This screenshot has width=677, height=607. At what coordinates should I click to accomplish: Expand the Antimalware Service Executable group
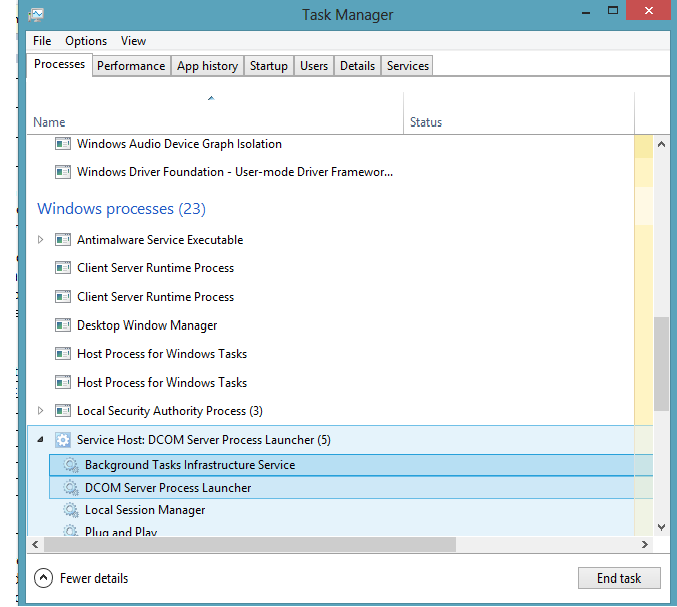pos(40,240)
